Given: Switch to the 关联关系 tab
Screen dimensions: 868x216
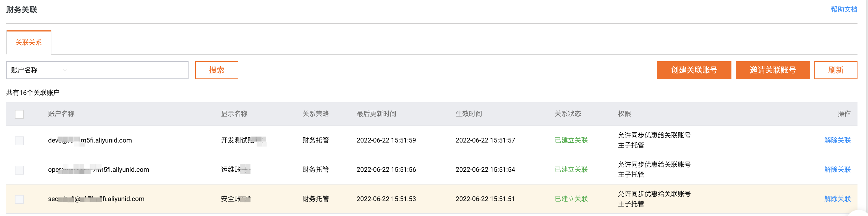Looking at the screenshot, I should [29, 43].
